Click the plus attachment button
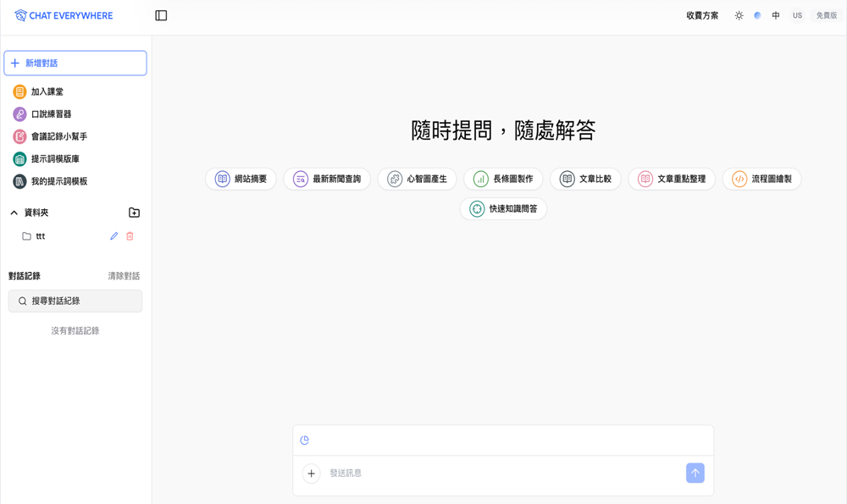This screenshot has width=847, height=504. (311, 474)
